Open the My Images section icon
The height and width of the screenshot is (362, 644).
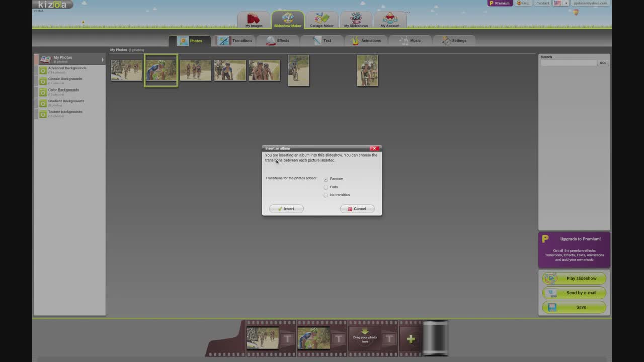coord(254,19)
